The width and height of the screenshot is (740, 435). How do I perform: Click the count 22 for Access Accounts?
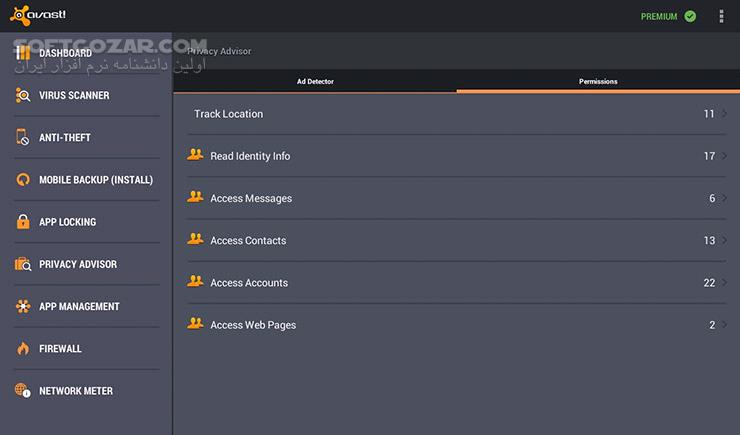(x=709, y=283)
